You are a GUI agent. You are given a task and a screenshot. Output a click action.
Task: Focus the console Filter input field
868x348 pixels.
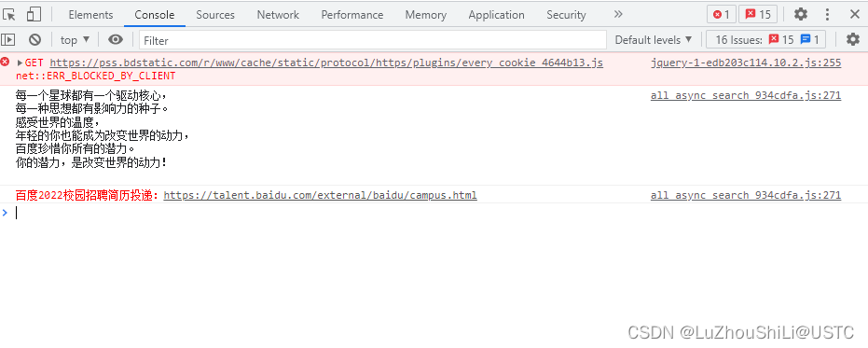tap(373, 40)
